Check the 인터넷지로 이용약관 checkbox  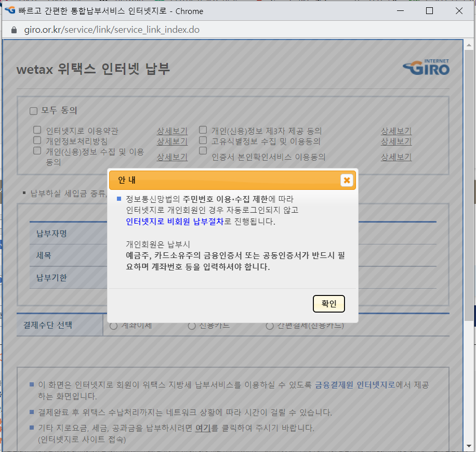(37, 130)
